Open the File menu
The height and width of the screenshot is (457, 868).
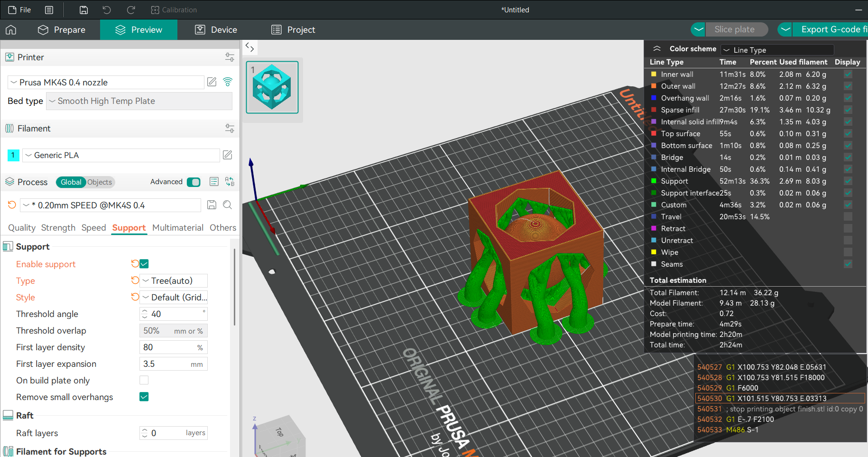[19, 9]
